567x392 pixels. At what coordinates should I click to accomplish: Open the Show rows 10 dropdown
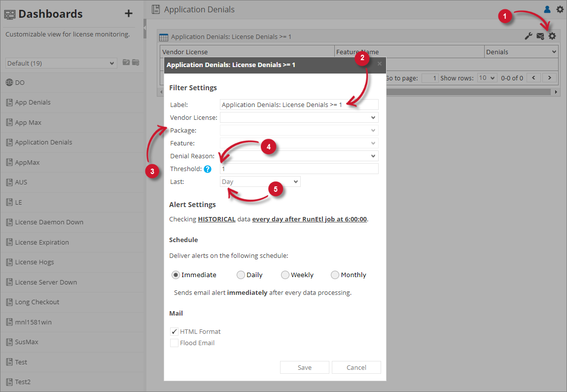[x=487, y=78]
